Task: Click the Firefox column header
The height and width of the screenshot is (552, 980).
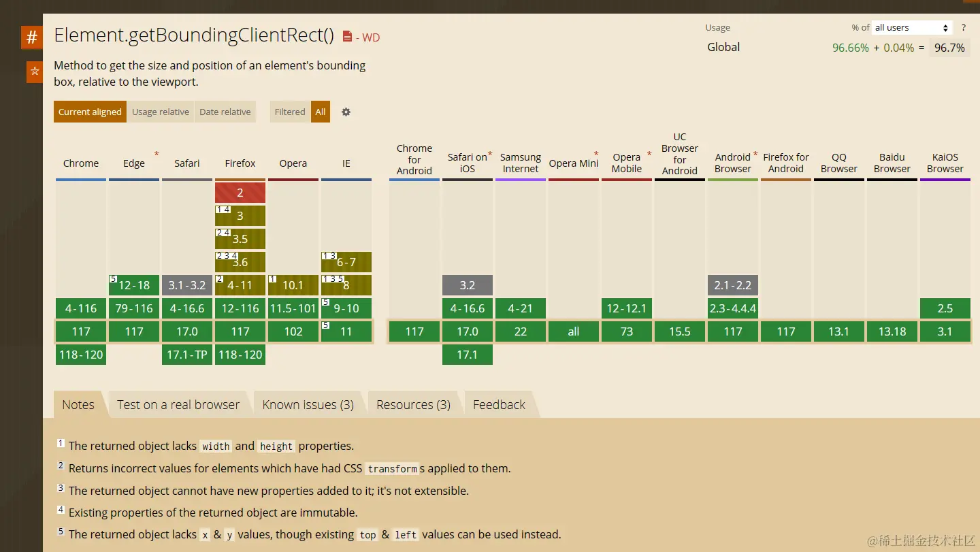Action: coord(240,163)
